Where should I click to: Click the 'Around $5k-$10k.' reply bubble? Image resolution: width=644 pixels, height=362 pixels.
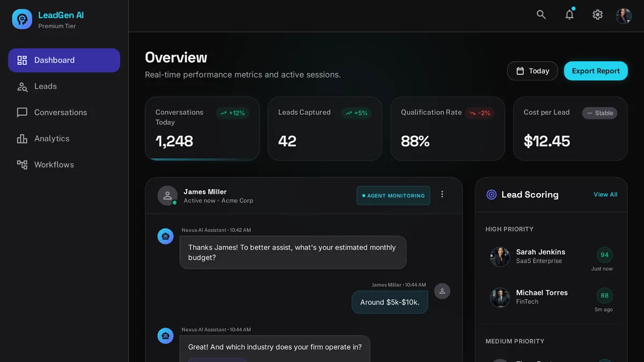click(x=390, y=302)
